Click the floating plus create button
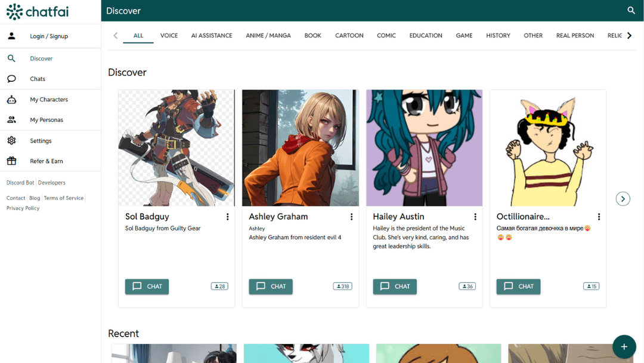Viewport: 644px width, 363px height. pyautogui.click(x=624, y=346)
